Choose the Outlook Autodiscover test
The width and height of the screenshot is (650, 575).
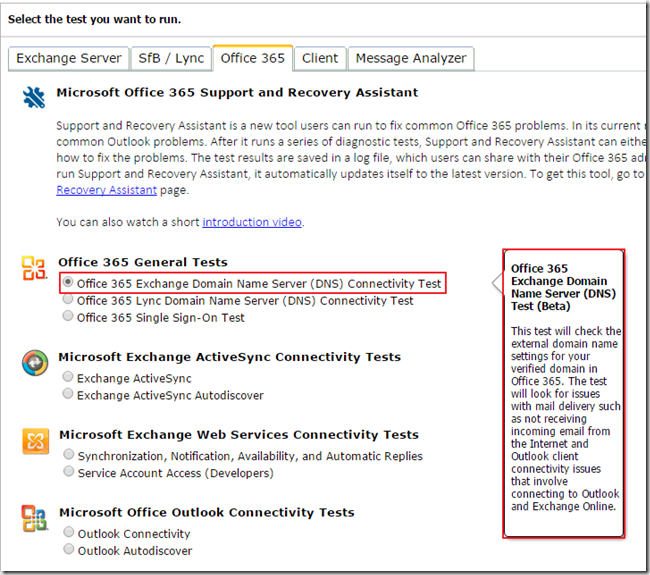click(68, 550)
